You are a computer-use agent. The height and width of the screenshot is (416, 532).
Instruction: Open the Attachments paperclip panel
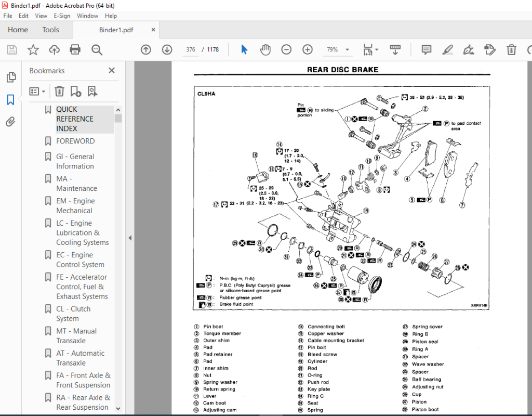11,122
